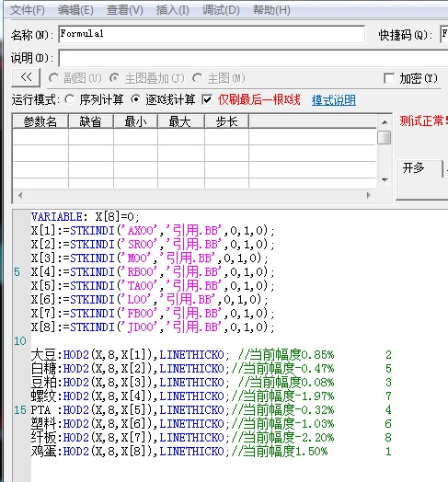The height and width of the screenshot is (482, 448).
Task: Click the parameter table vertical scrollbar thumb
Action: (x=385, y=137)
